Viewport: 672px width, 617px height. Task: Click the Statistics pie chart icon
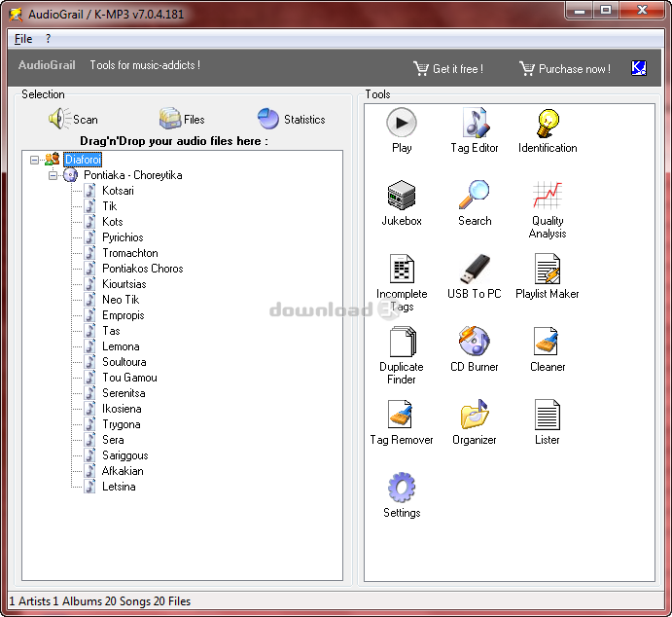pos(268,119)
